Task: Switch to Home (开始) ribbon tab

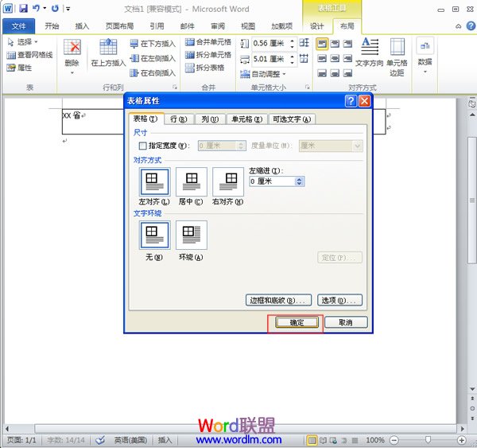Action: click(52, 26)
